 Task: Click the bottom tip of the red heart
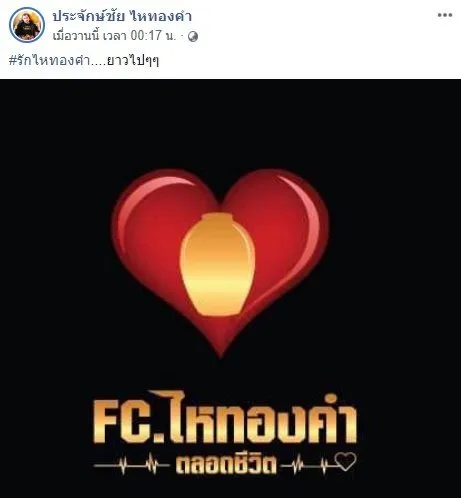[x=220, y=350]
